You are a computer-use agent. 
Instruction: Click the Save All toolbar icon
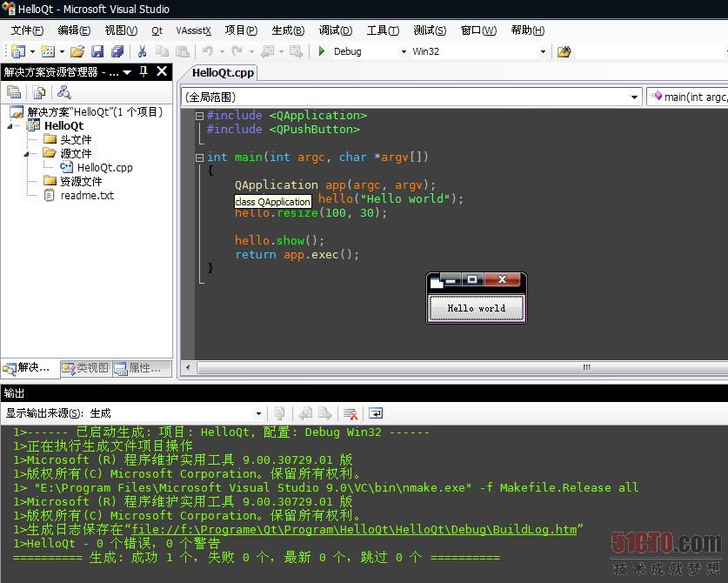[117, 51]
